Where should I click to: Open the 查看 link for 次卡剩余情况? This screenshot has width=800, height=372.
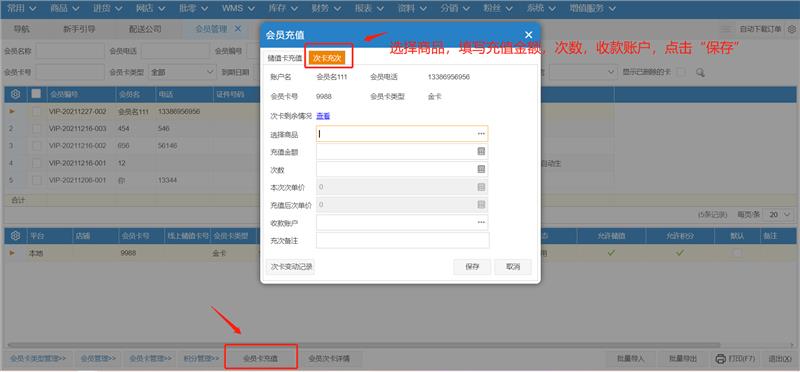[x=323, y=116]
